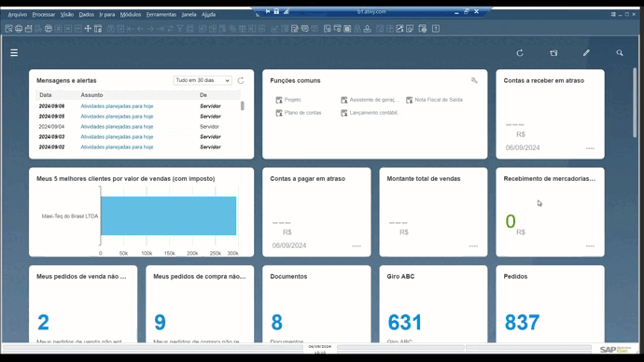Open the Plano de contas shortcut
The image size is (644, 362).
tap(299, 113)
